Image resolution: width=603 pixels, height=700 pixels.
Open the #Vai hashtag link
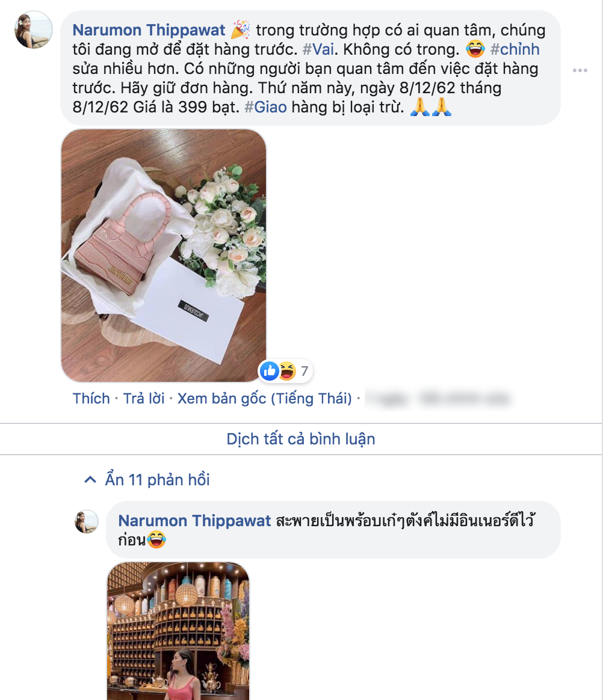click(318, 49)
